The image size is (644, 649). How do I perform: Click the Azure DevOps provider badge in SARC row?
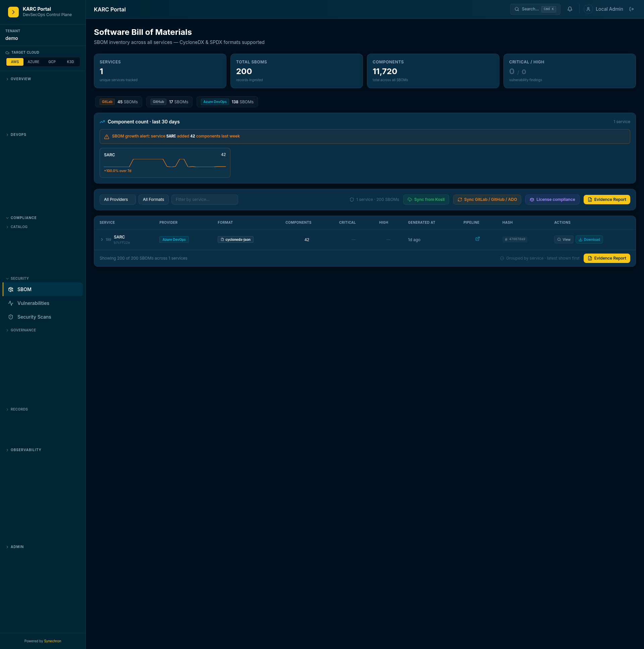174,240
